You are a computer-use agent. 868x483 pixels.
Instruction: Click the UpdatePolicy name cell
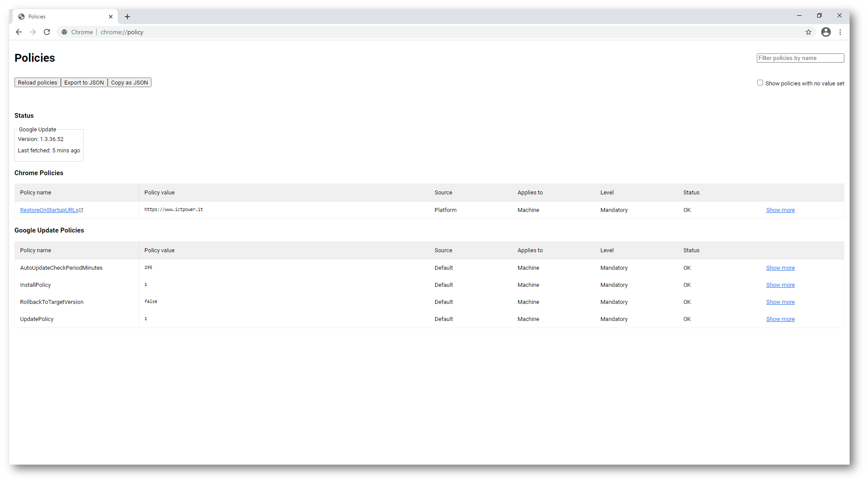click(x=37, y=319)
